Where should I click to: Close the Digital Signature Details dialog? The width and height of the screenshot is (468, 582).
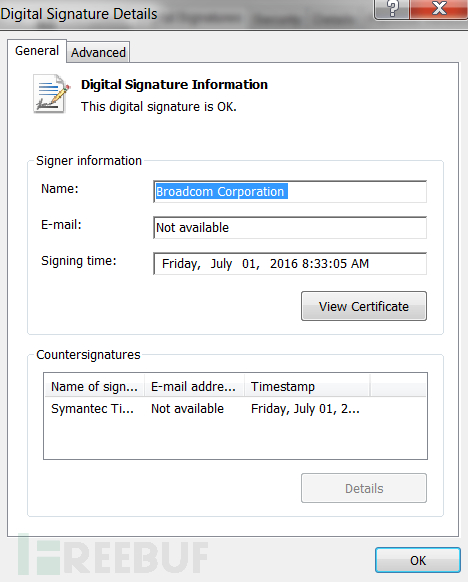(439, 9)
